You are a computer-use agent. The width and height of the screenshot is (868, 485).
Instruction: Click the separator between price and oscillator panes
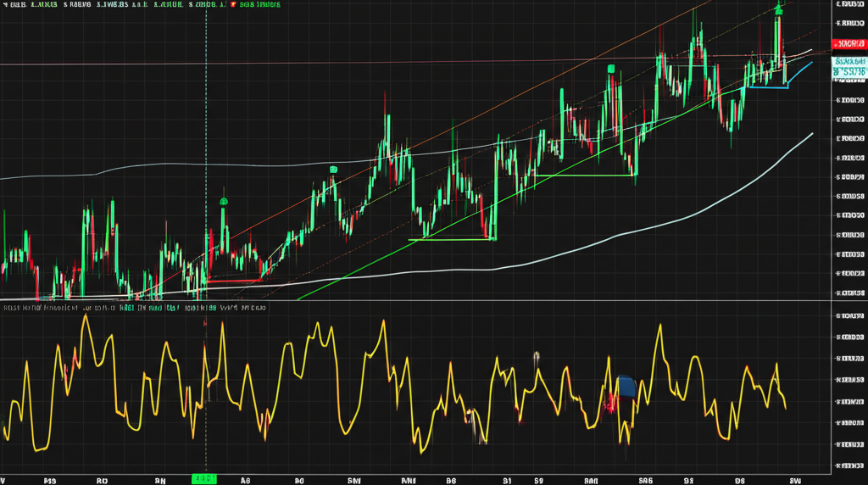coord(424,301)
